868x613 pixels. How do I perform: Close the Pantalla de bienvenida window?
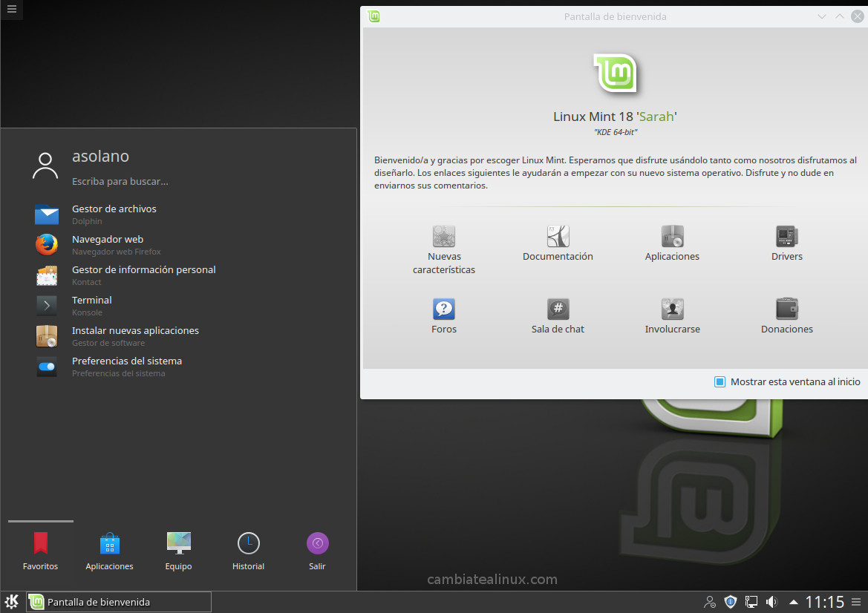[x=857, y=16]
